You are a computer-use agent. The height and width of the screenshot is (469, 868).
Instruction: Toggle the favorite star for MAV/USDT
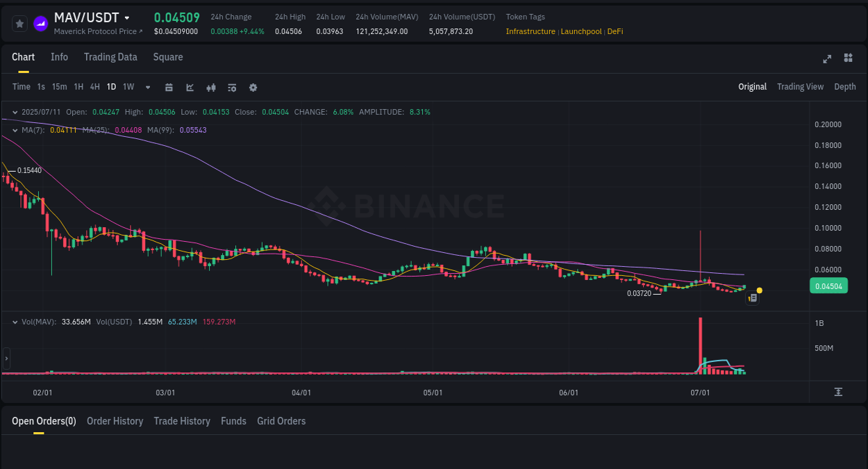[19, 23]
